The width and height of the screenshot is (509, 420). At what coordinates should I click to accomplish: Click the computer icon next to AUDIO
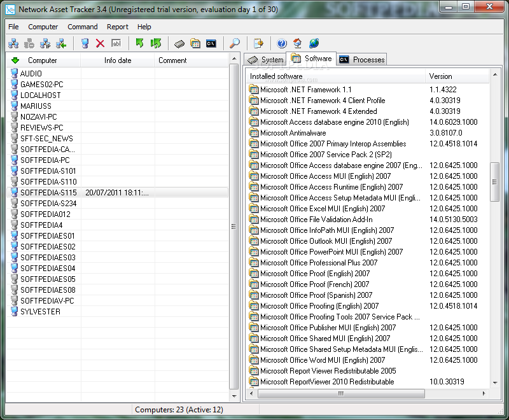pyautogui.click(x=14, y=73)
